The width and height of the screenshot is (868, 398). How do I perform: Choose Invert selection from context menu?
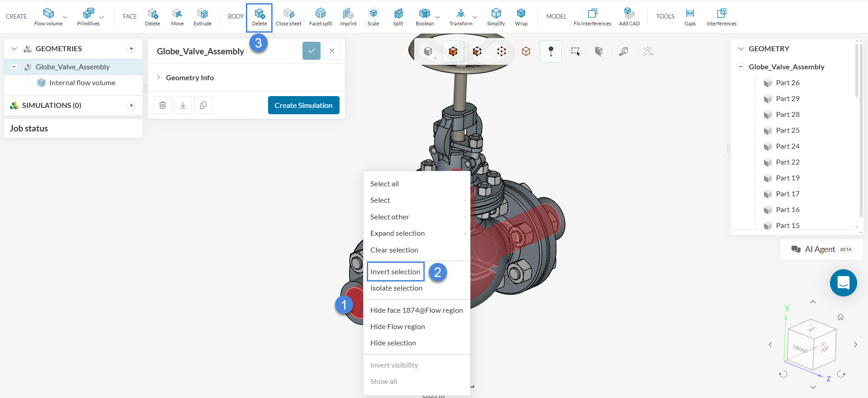pyautogui.click(x=395, y=272)
